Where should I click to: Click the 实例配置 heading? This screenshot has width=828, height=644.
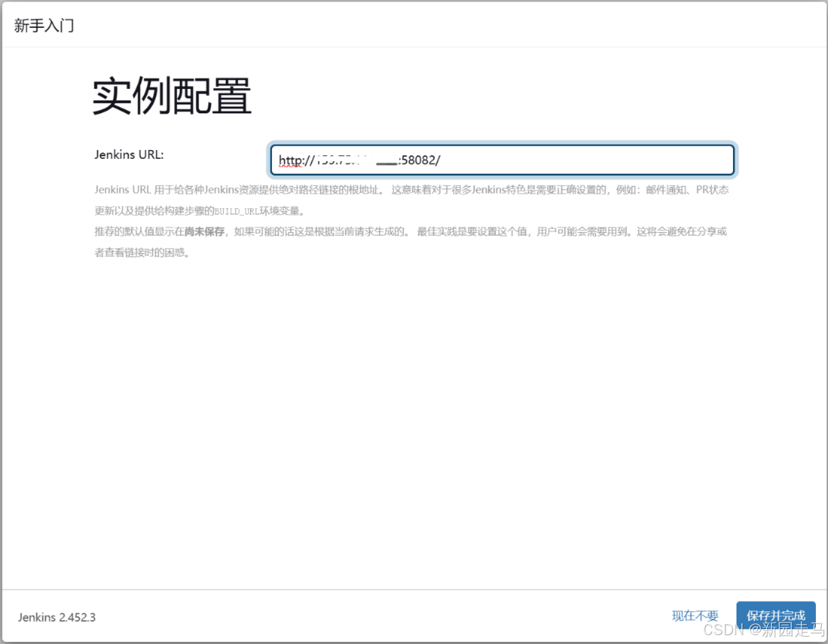[x=171, y=96]
